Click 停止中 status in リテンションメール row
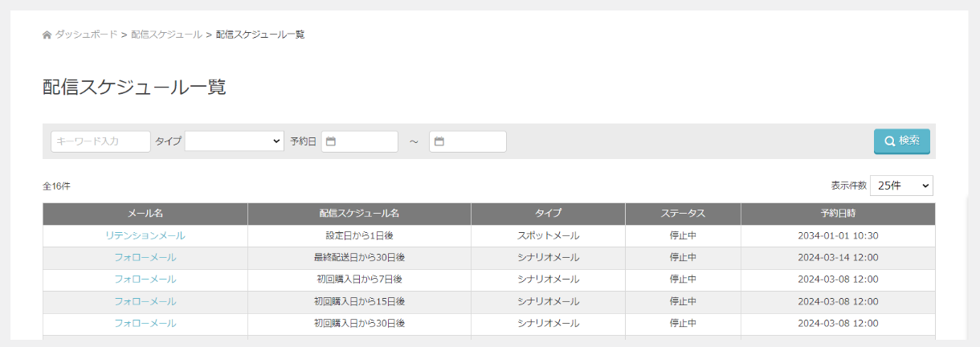Image resolution: width=980 pixels, height=347 pixels. point(683,236)
